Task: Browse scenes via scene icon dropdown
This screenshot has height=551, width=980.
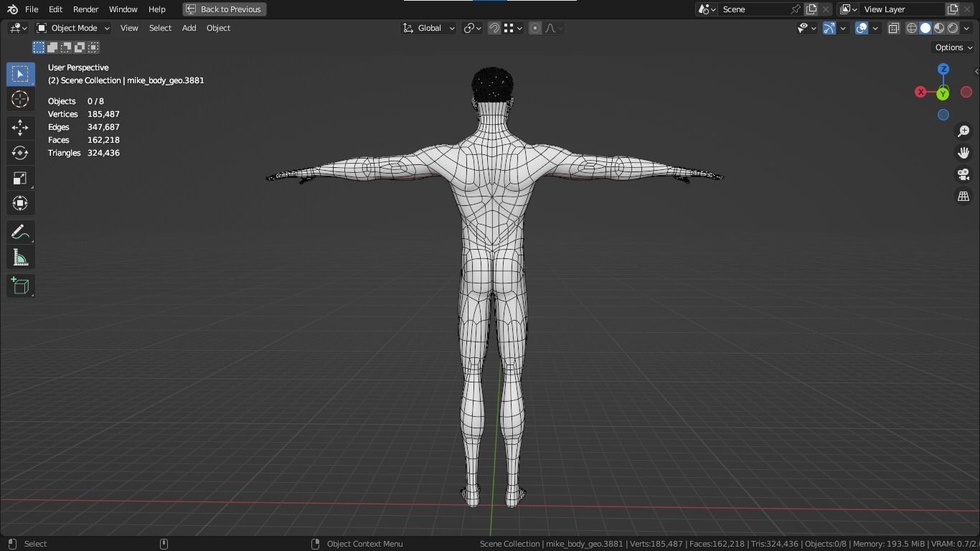Action: [x=707, y=9]
